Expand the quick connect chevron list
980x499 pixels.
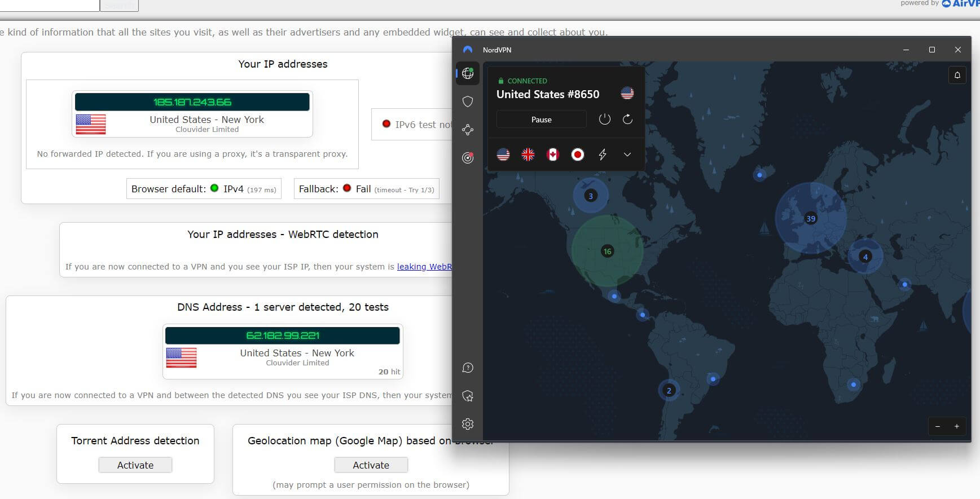click(x=627, y=154)
